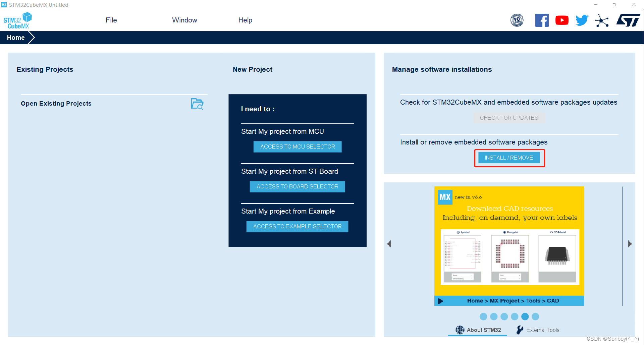The image size is (644, 345).
Task: Show previous banner with left arrow
Action: (389, 244)
